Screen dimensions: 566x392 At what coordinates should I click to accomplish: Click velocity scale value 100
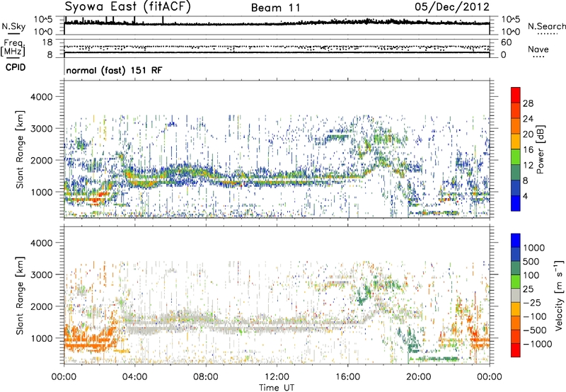click(531, 275)
